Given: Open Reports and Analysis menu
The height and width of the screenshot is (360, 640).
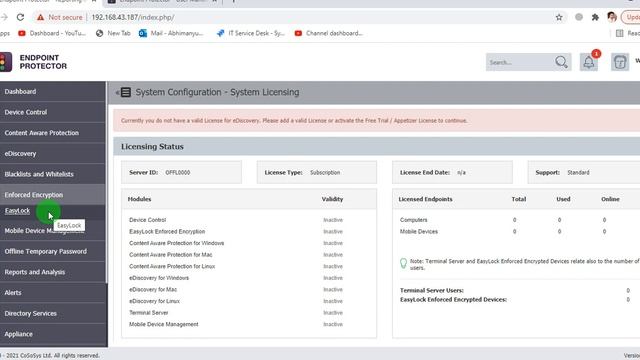Looking at the screenshot, I should 53,272.
